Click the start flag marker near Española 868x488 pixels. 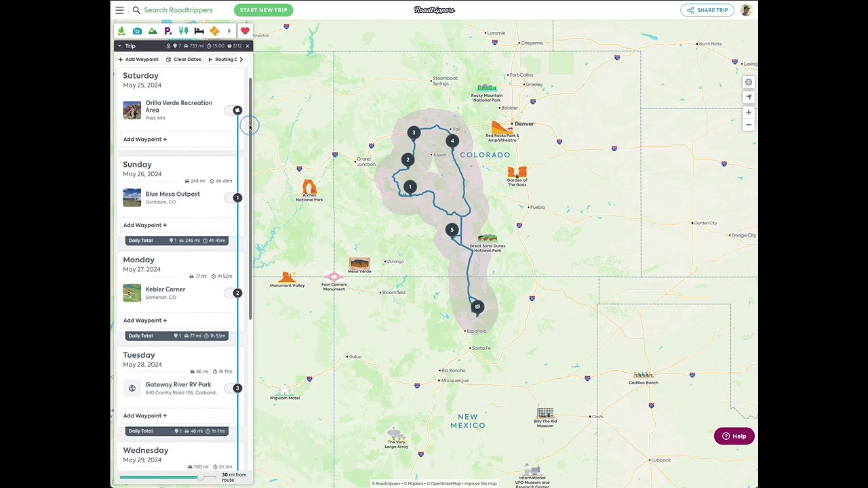(477, 307)
